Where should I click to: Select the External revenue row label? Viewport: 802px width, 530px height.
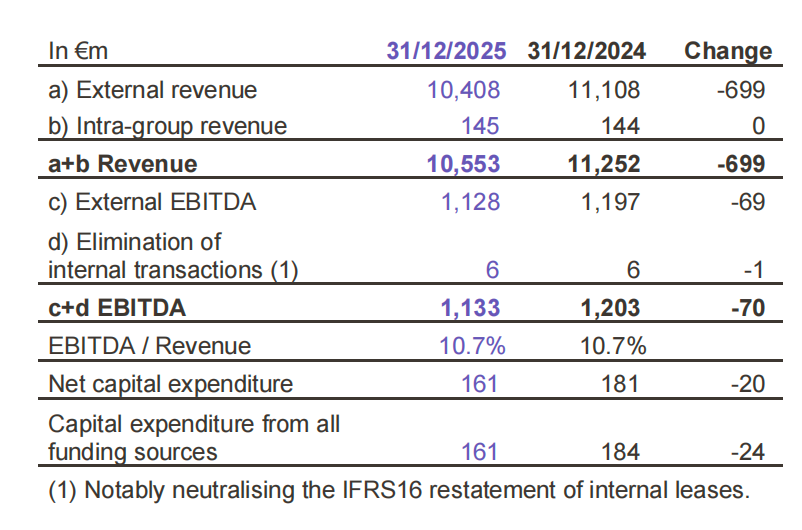[x=152, y=90]
